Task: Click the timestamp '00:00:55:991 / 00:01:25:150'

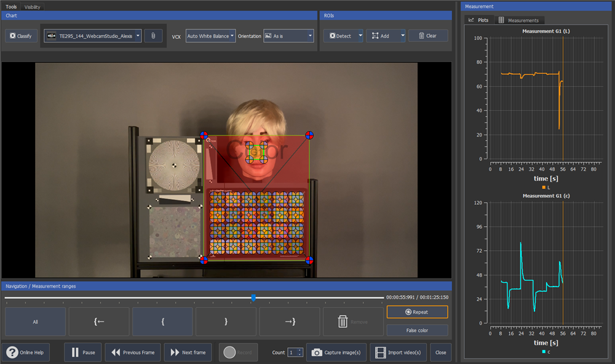Action: pyautogui.click(x=418, y=298)
